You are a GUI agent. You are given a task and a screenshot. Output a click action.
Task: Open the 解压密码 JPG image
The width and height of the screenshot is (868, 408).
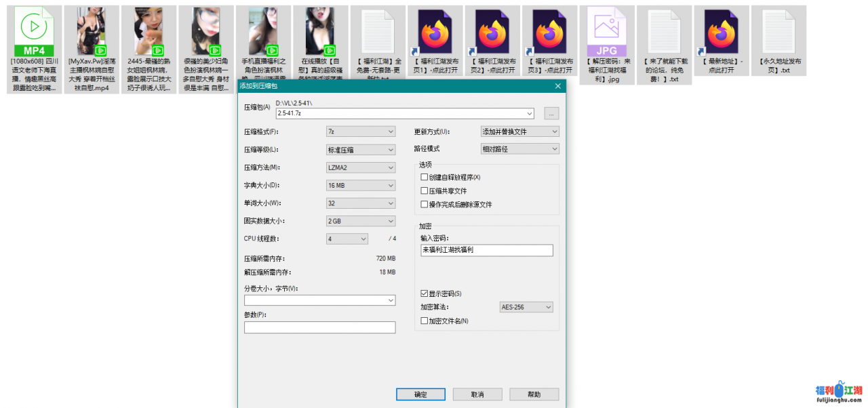pyautogui.click(x=606, y=30)
